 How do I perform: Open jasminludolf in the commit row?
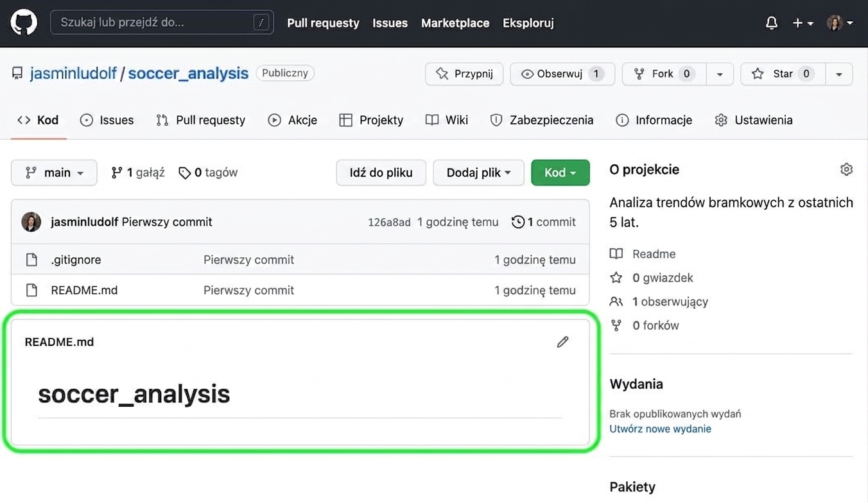pyautogui.click(x=84, y=222)
